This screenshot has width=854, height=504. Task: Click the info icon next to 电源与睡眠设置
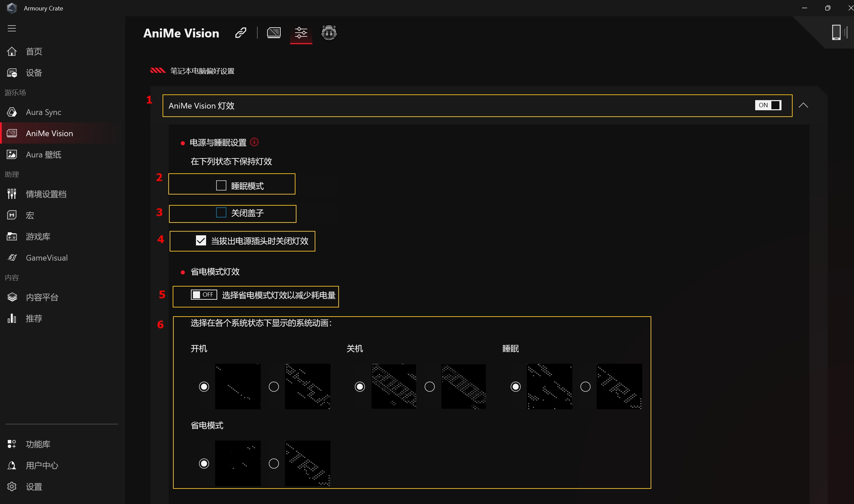[x=254, y=142]
